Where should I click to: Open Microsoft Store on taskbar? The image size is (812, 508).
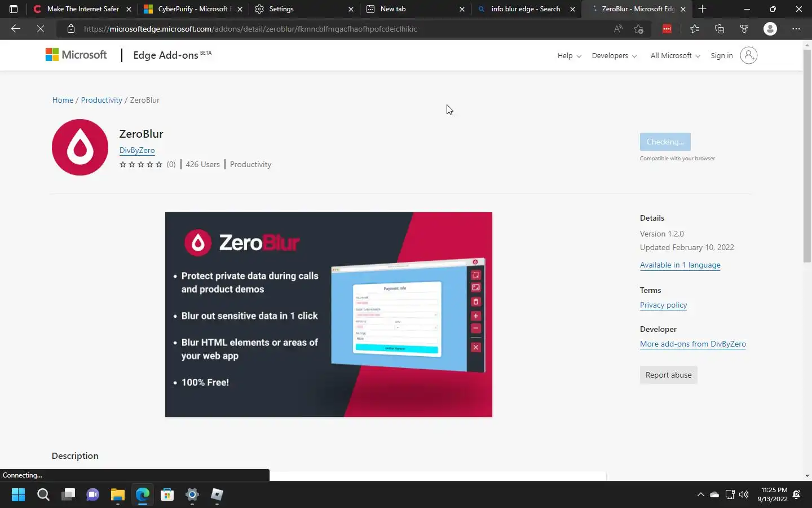click(x=167, y=494)
